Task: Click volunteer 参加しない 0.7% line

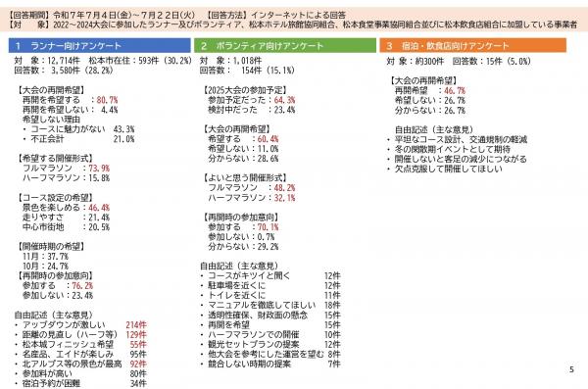Action: tap(241, 237)
